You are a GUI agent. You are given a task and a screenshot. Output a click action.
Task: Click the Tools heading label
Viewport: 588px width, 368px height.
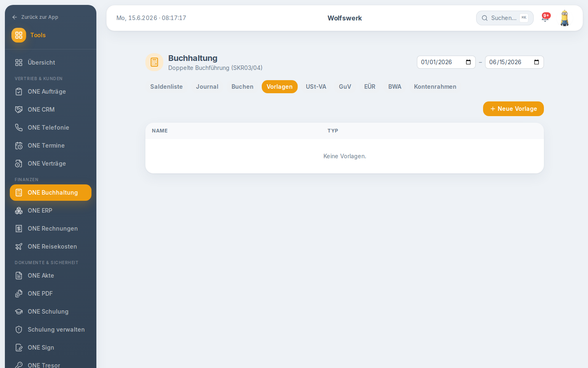pyautogui.click(x=38, y=35)
